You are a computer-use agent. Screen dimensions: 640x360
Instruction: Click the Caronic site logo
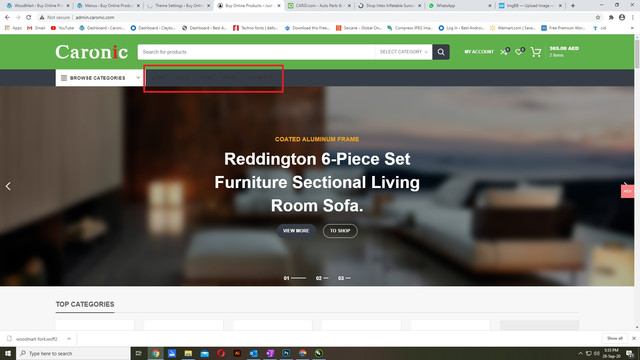click(x=91, y=52)
